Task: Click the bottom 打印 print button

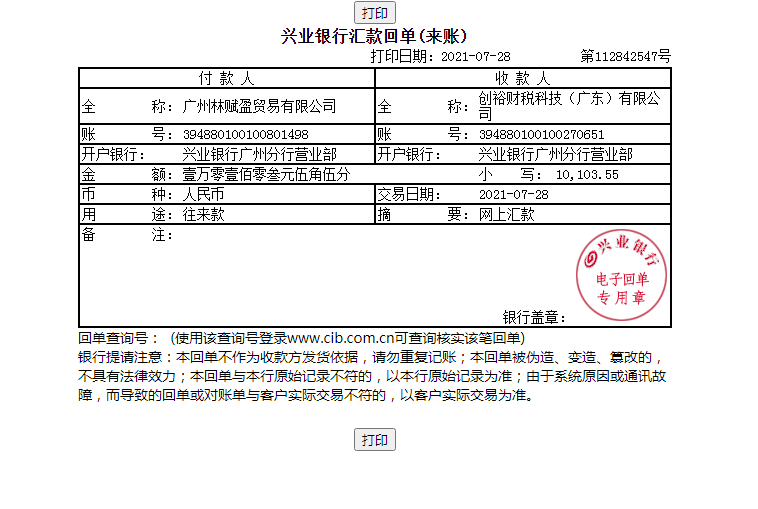Action: click(375, 439)
